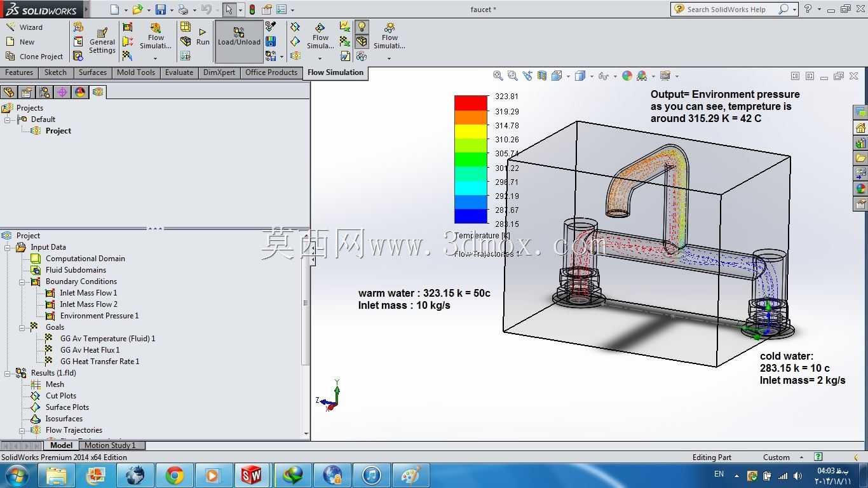
Task: Click the Flow Trajectories ribbon icon
Action: (x=295, y=56)
